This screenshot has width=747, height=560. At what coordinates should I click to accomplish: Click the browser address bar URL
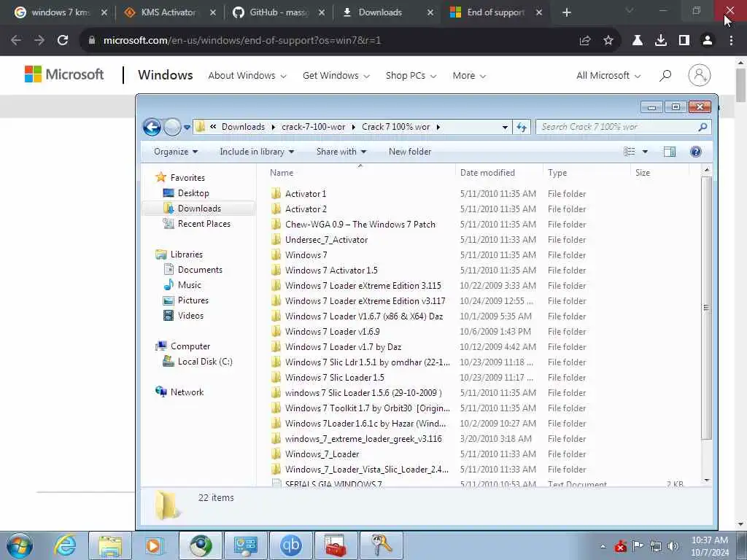point(242,41)
